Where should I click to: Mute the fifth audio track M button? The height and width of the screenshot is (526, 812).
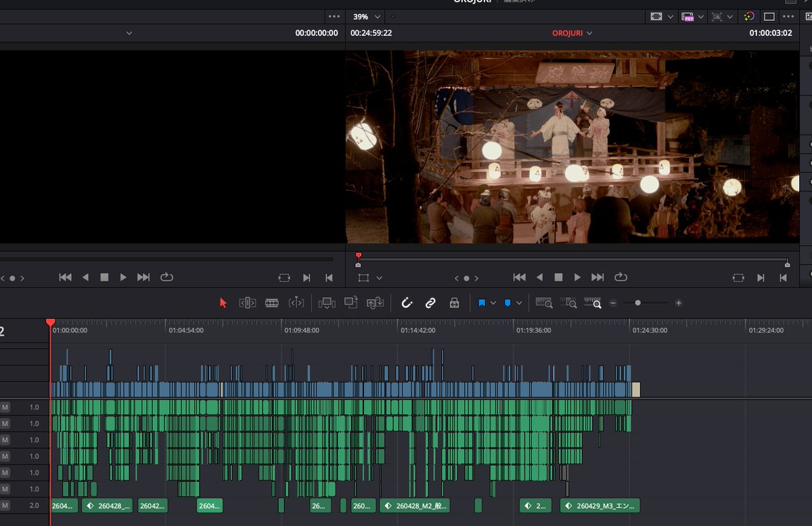pyautogui.click(x=5, y=473)
